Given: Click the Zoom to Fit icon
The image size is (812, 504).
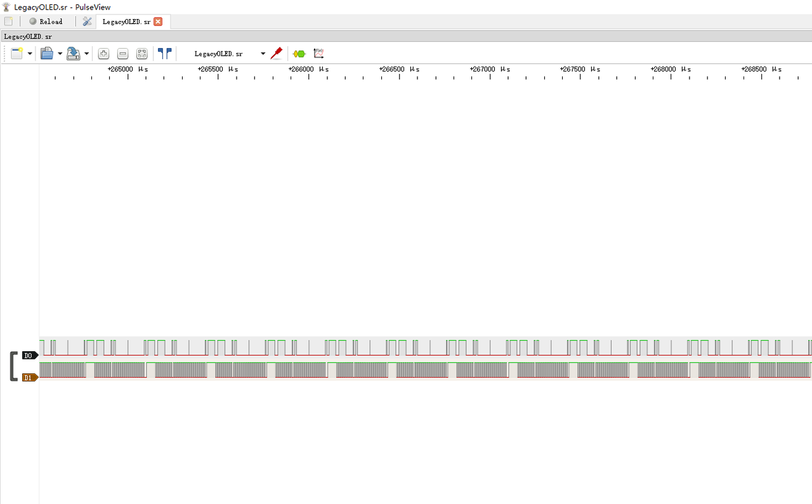Looking at the screenshot, I should click(142, 54).
